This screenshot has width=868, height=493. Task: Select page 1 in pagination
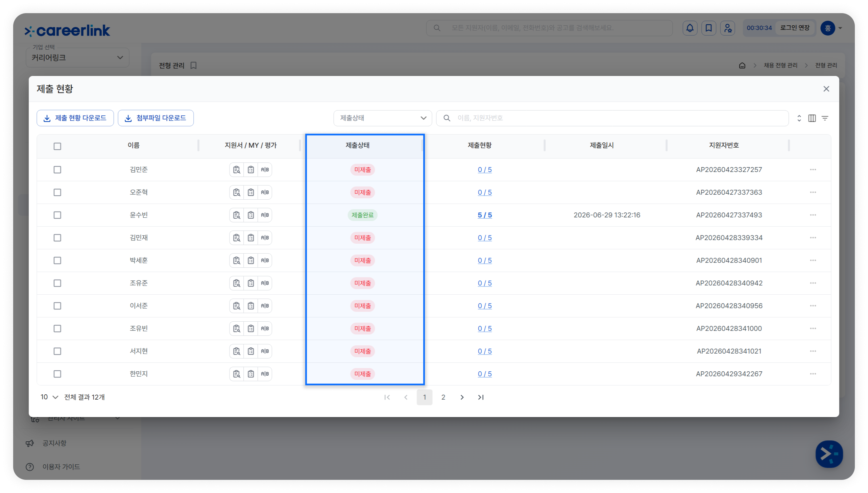(424, 397)
